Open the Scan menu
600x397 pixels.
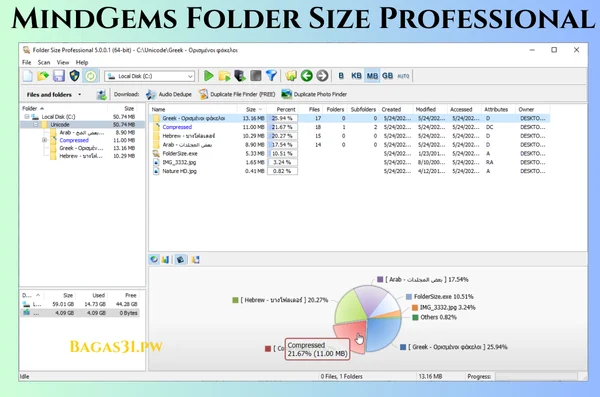pyautogui.click(x=44, y=62)
